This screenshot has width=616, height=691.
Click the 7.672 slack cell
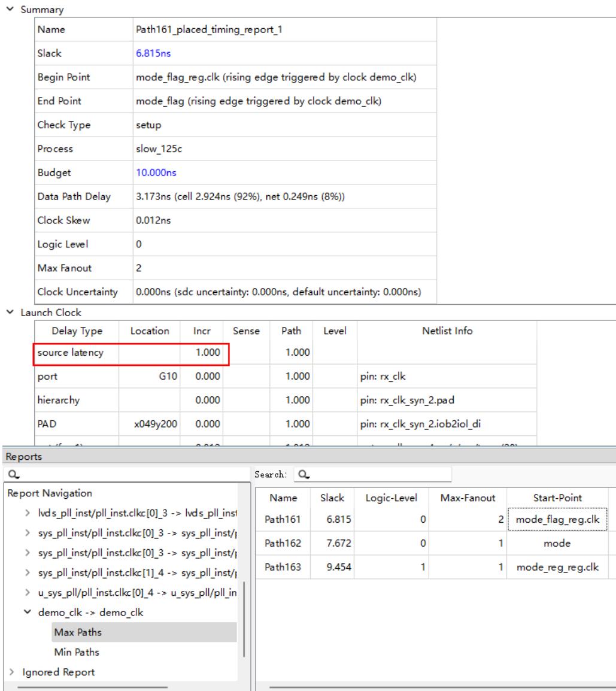pyautogui.click(x=333, y=543)
